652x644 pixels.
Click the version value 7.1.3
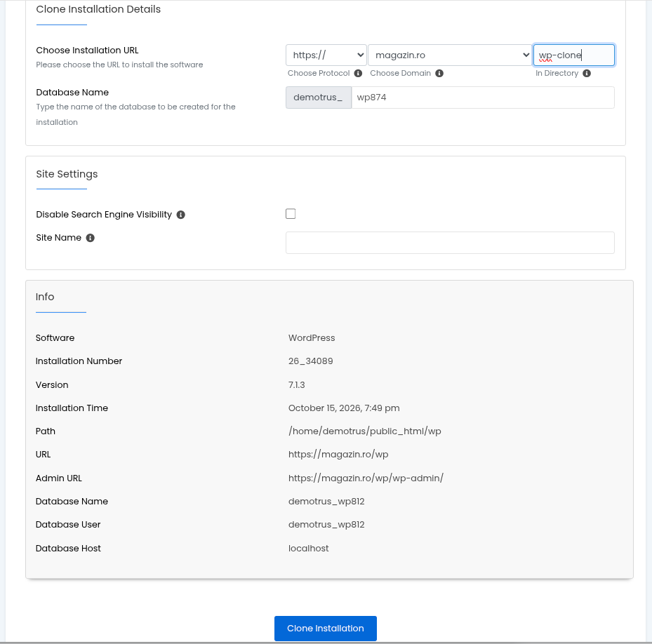(x=296, y=384)
